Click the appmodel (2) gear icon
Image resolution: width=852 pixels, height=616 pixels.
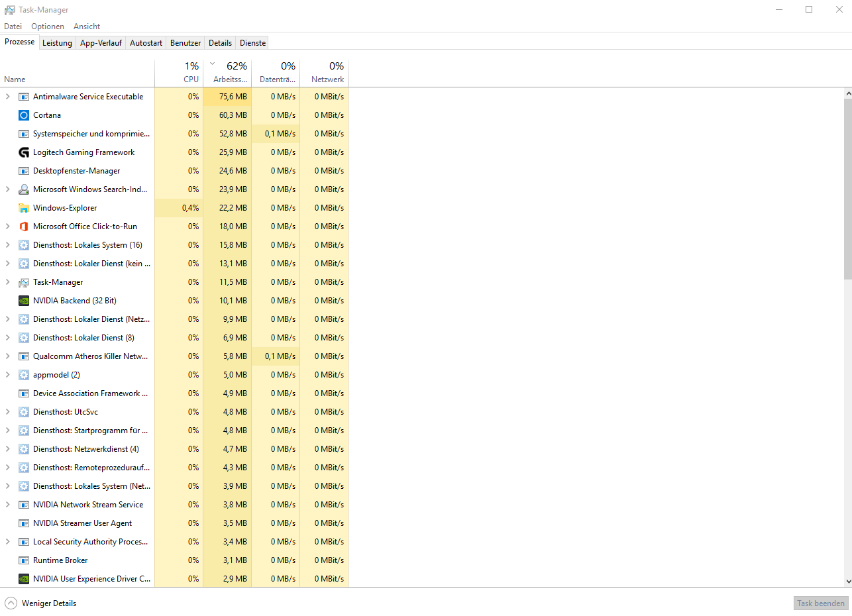24,375
